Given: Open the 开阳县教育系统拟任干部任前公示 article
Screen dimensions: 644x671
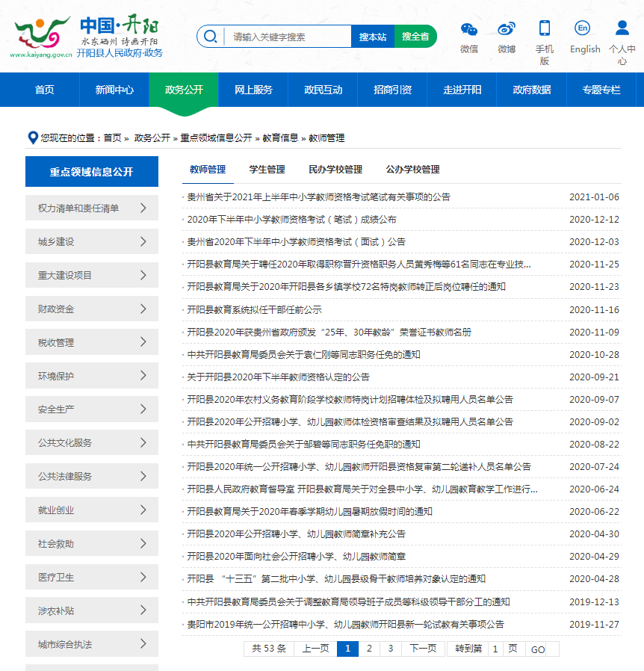Looking at the screenshot, I should (x=254, y=309).
